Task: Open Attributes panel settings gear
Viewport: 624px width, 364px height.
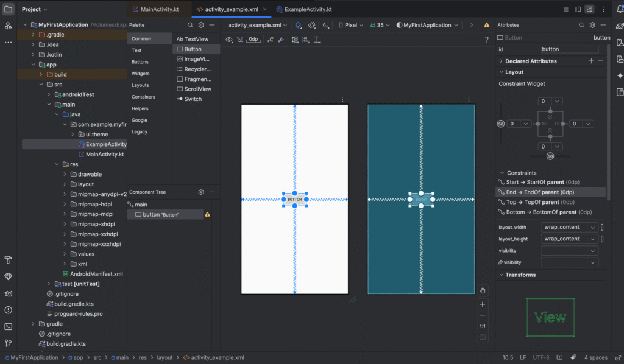Action: (592, 25)
